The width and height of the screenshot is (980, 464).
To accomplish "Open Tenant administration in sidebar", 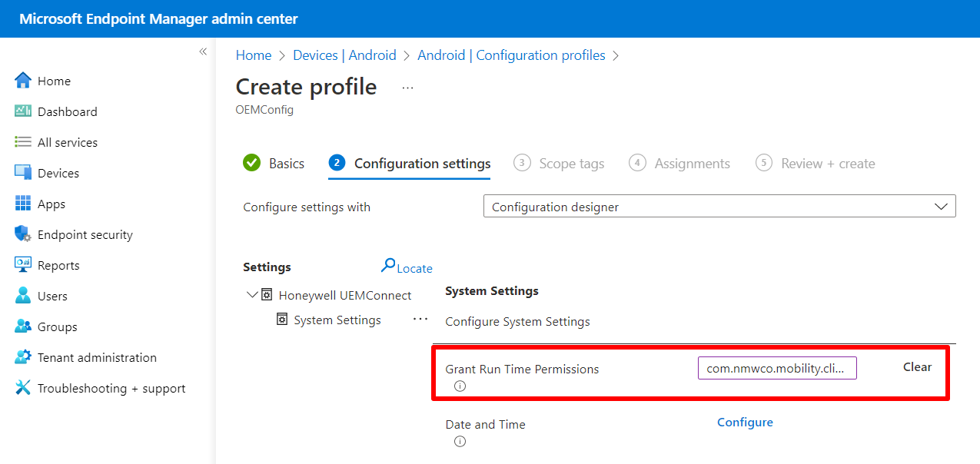I will (x=97, y=357).
